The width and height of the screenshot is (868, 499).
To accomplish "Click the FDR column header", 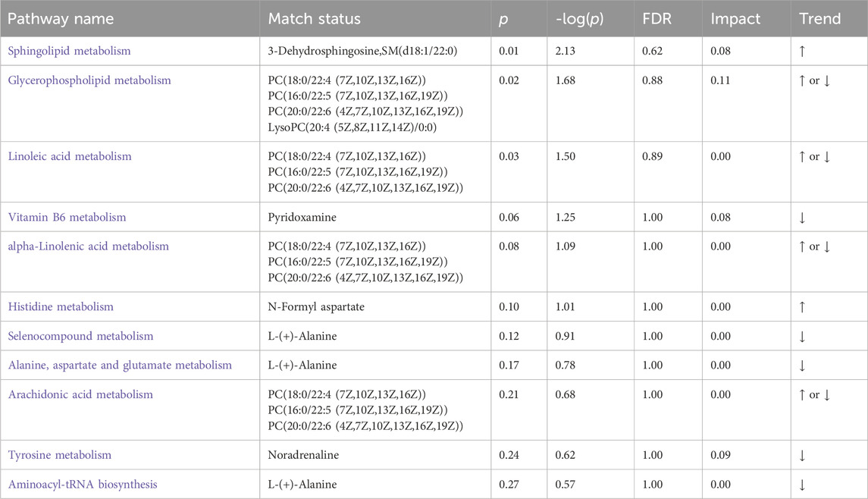I will [x=657, y=19].
